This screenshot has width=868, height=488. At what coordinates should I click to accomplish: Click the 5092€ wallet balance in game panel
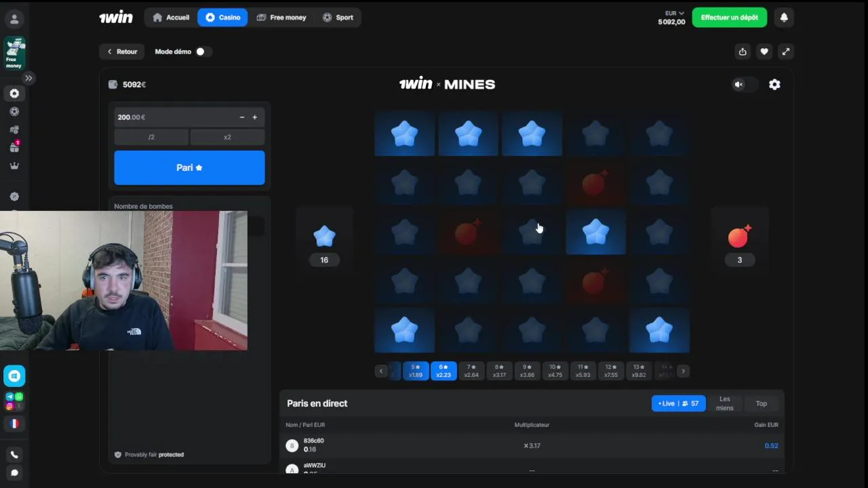[x=127, y=85]
